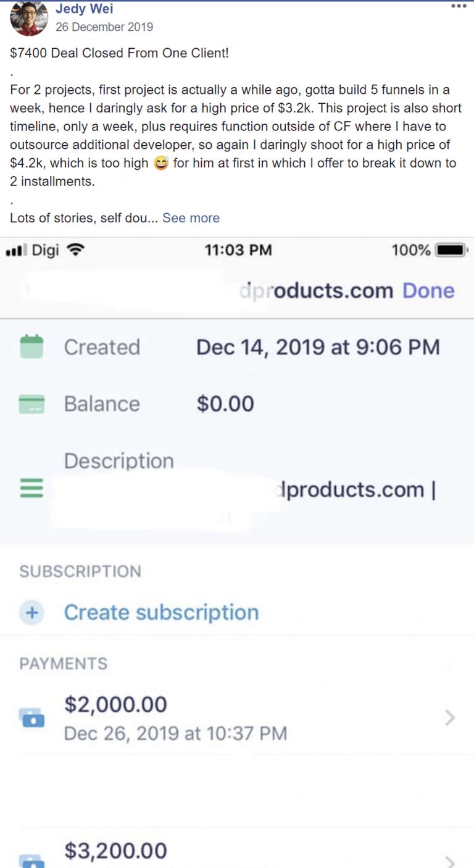Click the Description field text
The height and width of the screenshot is (868, 474).
(x=357, y=490)
